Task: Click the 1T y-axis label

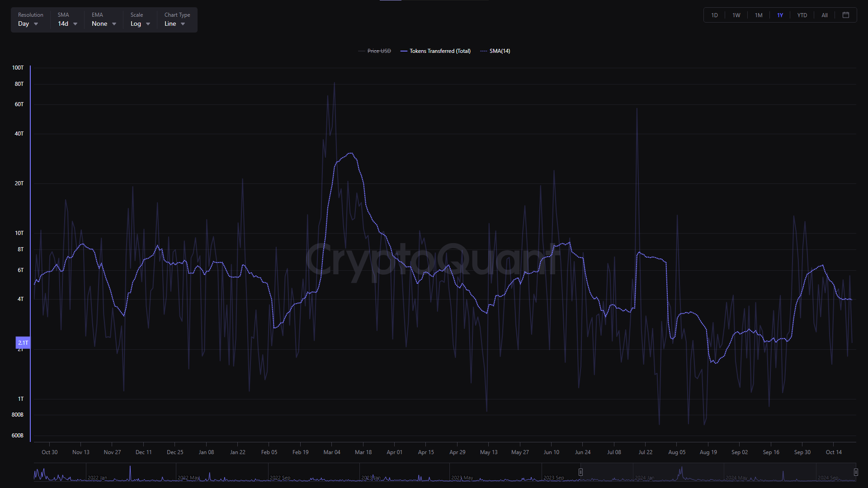Action: point(20,399)
